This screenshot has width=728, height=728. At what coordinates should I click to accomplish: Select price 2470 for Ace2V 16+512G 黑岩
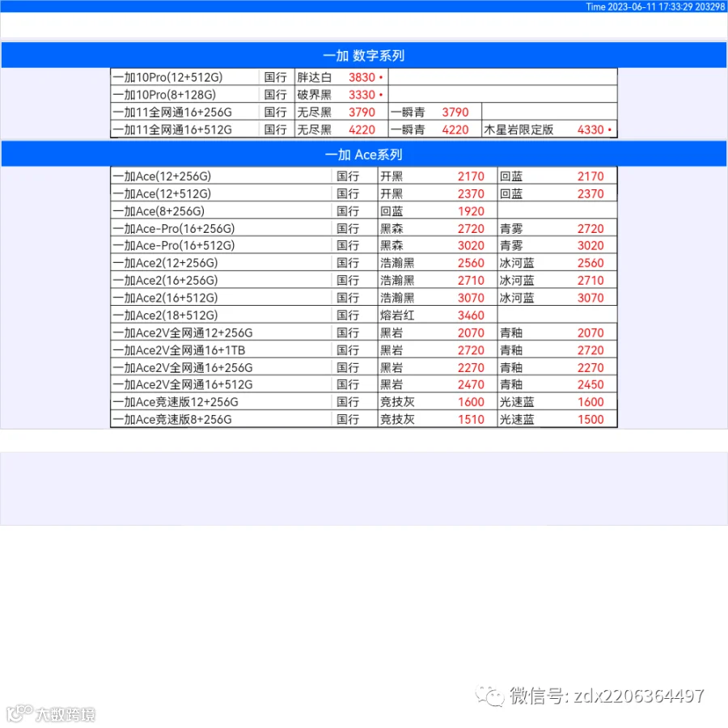(471, 384)
